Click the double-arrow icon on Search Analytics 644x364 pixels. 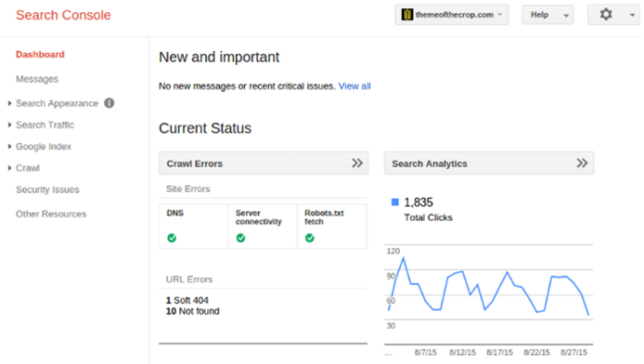coord(582,163)
